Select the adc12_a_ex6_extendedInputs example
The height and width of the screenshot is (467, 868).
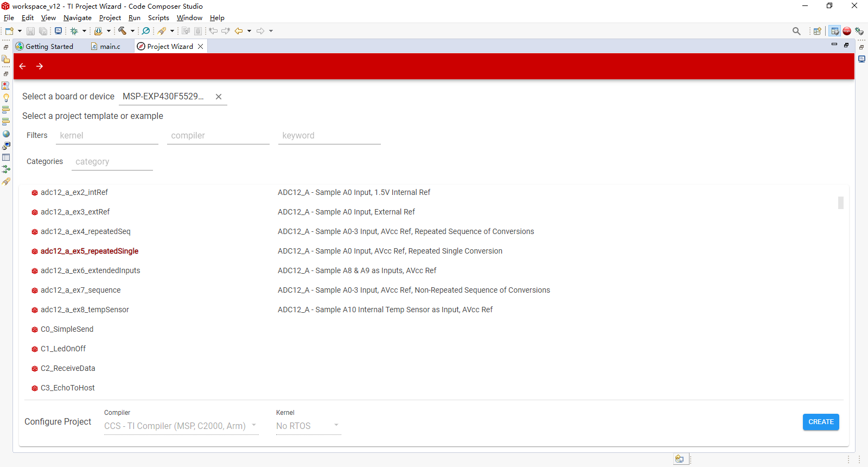click(91, 270)
